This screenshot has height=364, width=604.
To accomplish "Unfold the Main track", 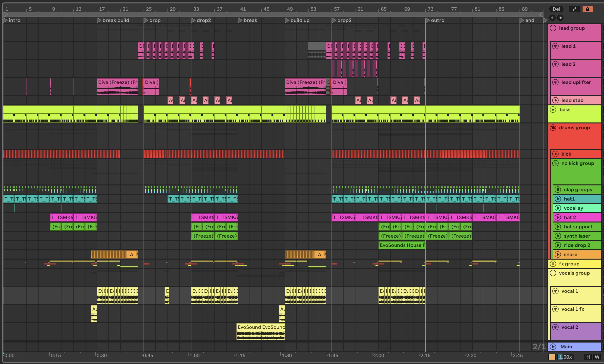I will (x=553, y=347).
